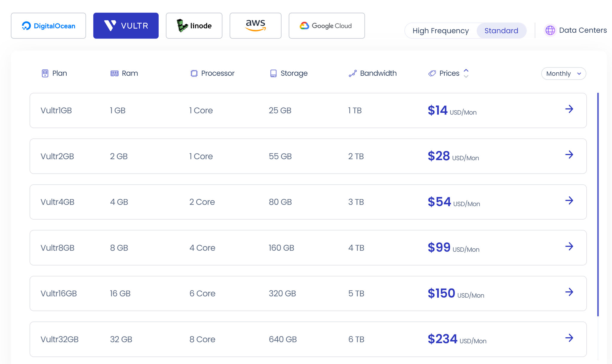Click arrow to view Vultr16GB plan
Screen dimensions: 612x364
(x=570, y=291)
